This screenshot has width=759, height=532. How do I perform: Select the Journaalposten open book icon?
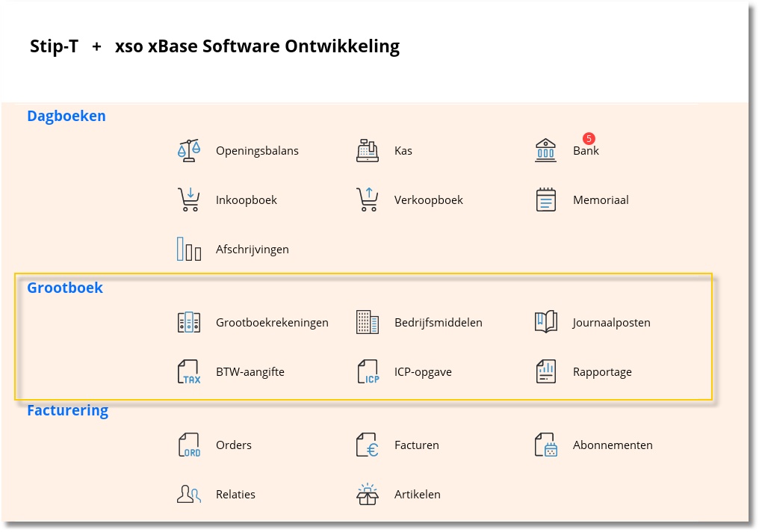pyautogui.click(x=546, y=323)
